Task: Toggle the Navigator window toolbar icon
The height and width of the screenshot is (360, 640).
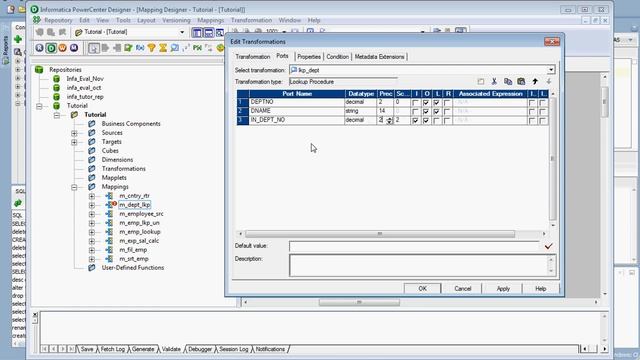Action: click(197, 33)
